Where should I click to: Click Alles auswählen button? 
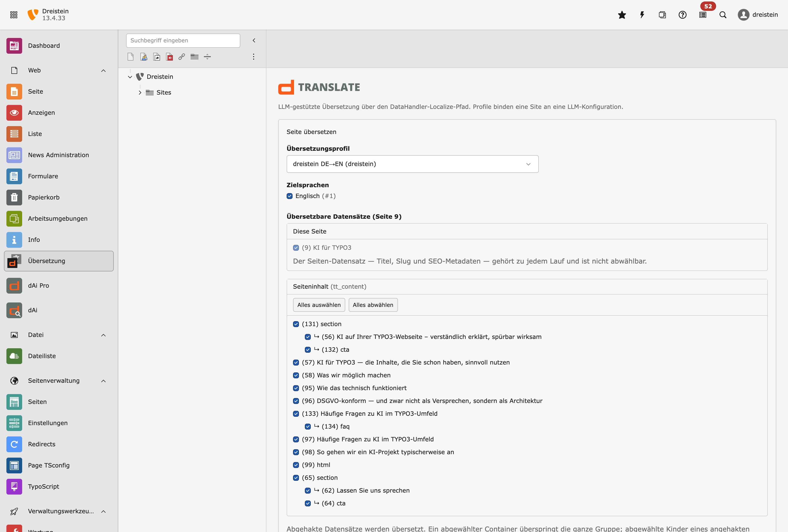[x=319, y=305]
